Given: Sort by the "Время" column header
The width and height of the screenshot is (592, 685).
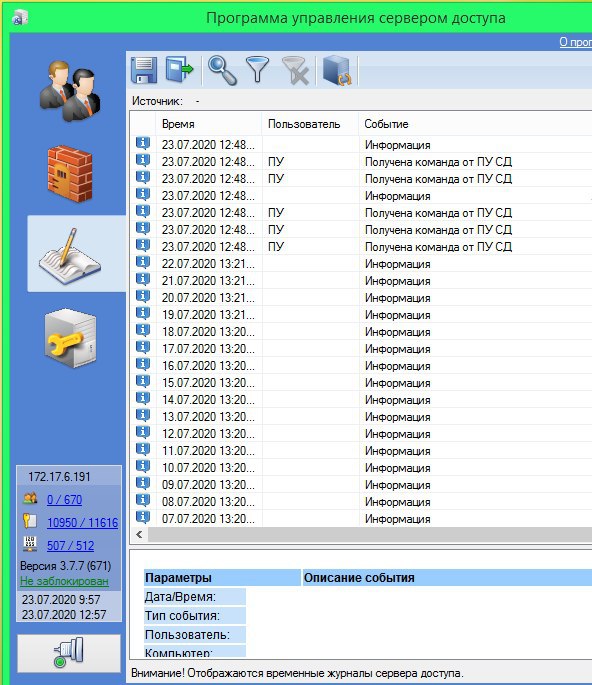Looking at the screenshot, I should click(208, 124).
